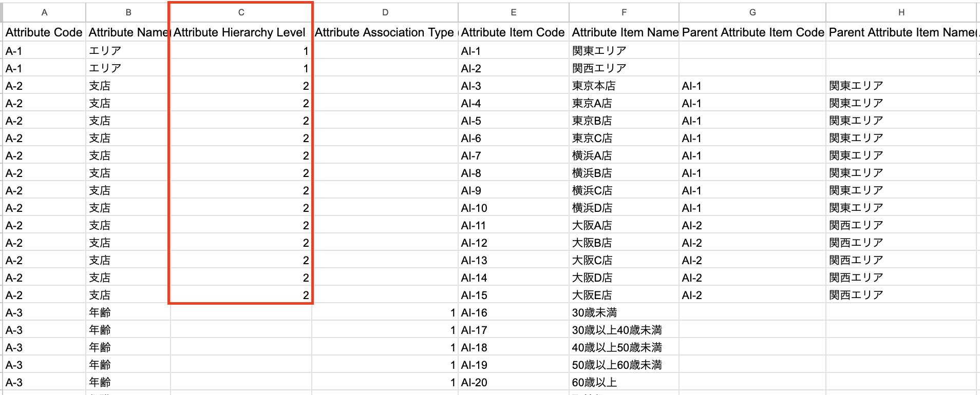Select the 40歳以上50歳未満 cell
980x395 pixels.
[x=624, y=347]
